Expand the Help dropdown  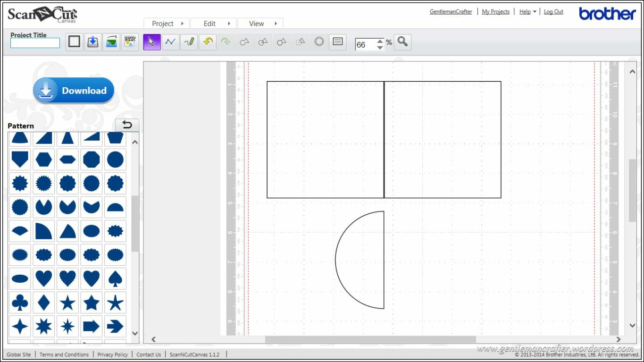[x=527, y=12]
